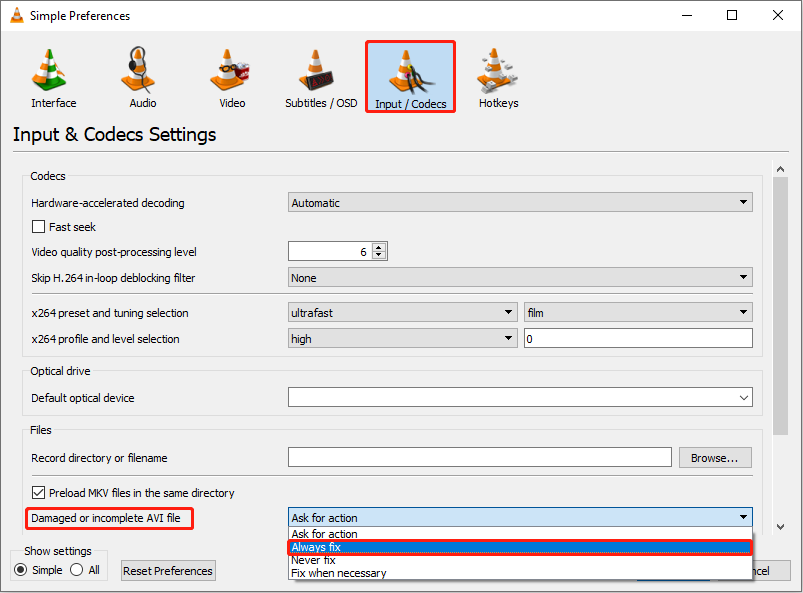The height and width of the screenshot is (593, 803).
Task: Close the Simple Preferences window
Action: point(777,15)
